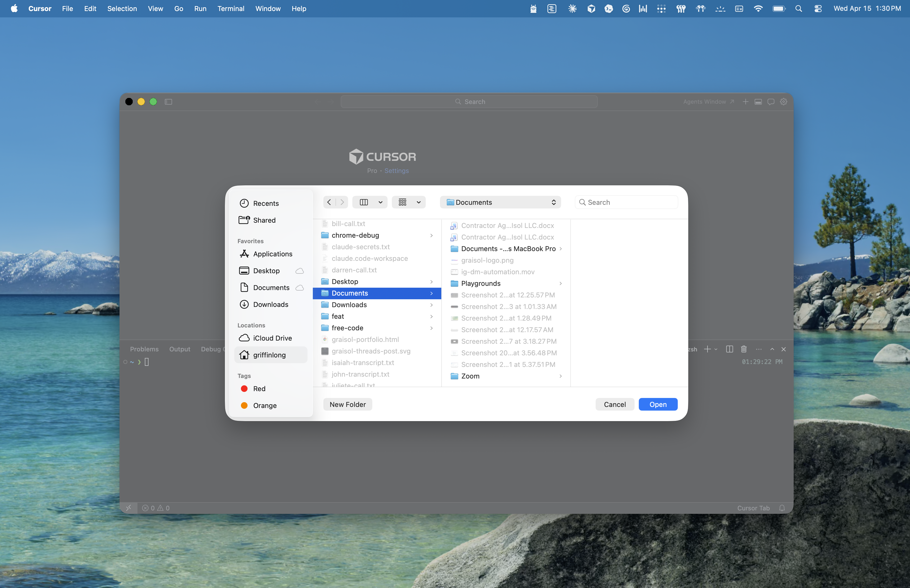
Task: Click the New Folder button
Action: coord(347,404)
